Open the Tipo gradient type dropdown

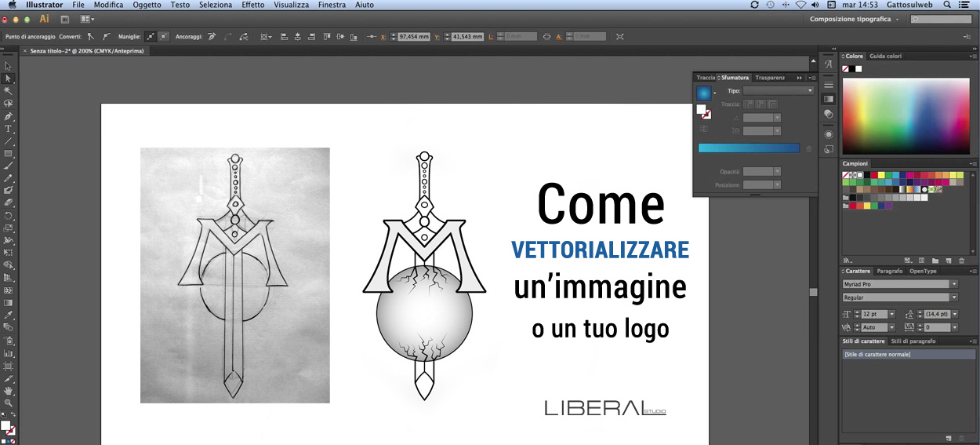(778, 91)
